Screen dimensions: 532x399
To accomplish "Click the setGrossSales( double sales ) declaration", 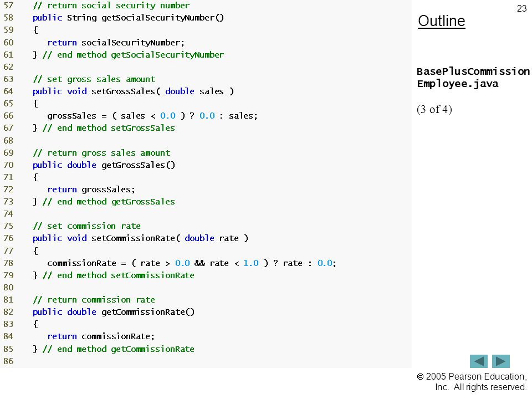I will (x=134, y=91).
